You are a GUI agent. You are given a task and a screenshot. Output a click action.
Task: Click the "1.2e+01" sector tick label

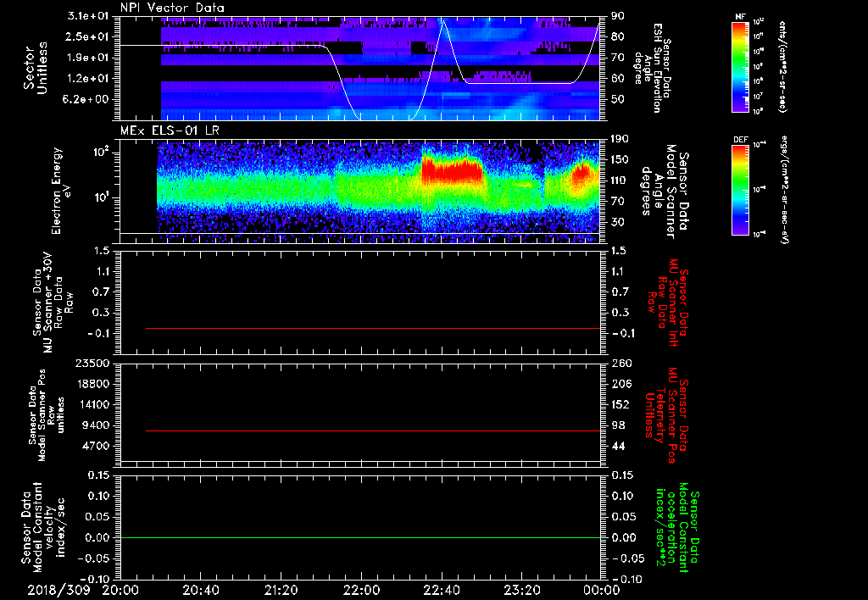88,79
